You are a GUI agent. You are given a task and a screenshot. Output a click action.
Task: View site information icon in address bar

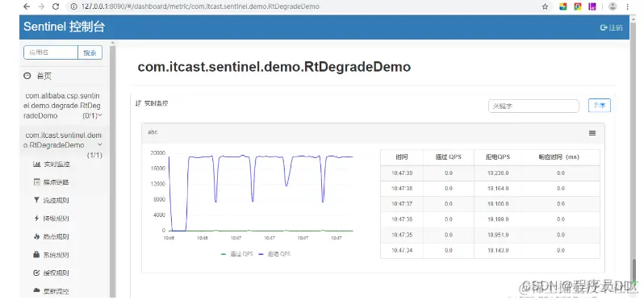pos(74,6)
